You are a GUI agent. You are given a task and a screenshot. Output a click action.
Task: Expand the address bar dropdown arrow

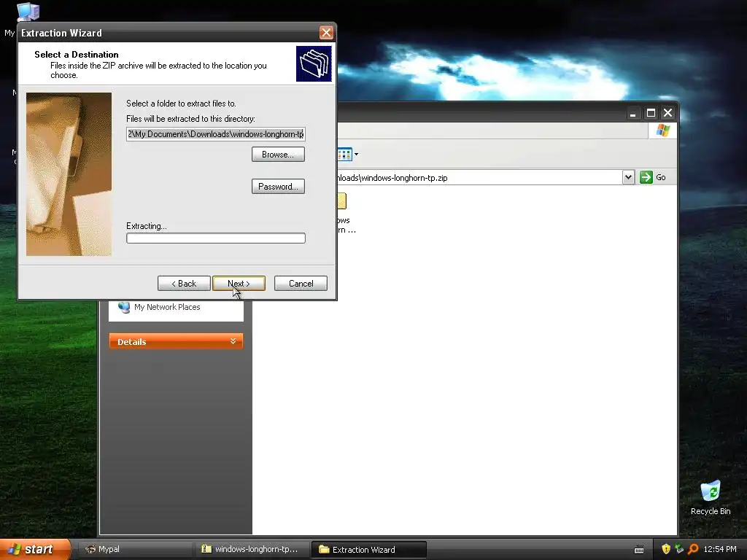628,177
